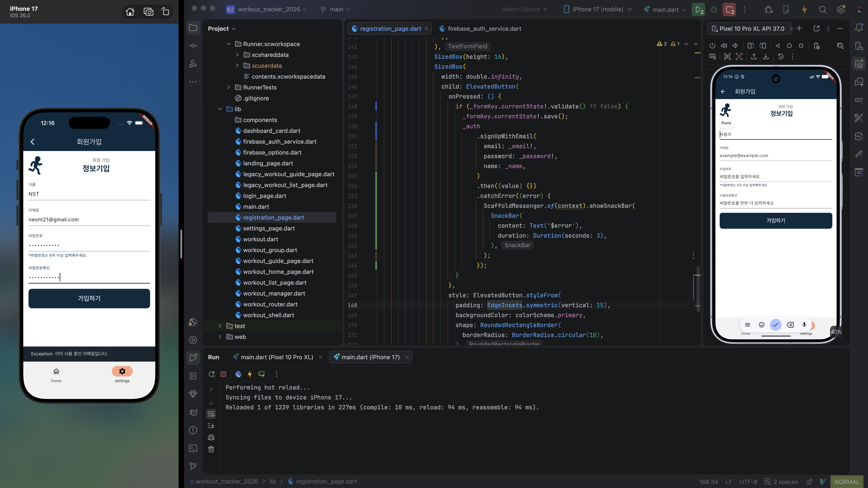Viewport: 868px width, 488px height.
Task: Click the emulator overview square button
Action: [x=801, y=46]
